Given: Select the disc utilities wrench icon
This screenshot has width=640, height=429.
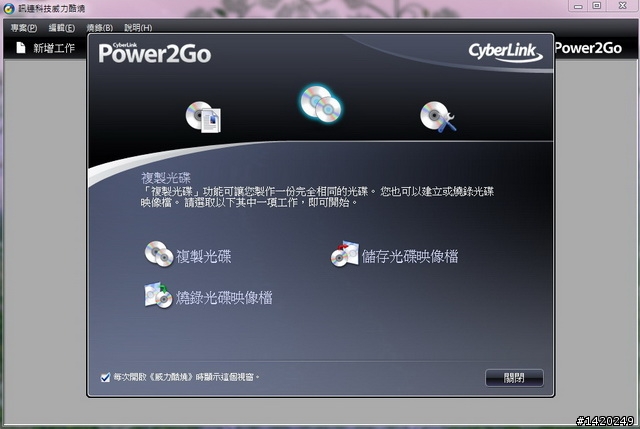Looking at the screenshot, I should 438,117.
